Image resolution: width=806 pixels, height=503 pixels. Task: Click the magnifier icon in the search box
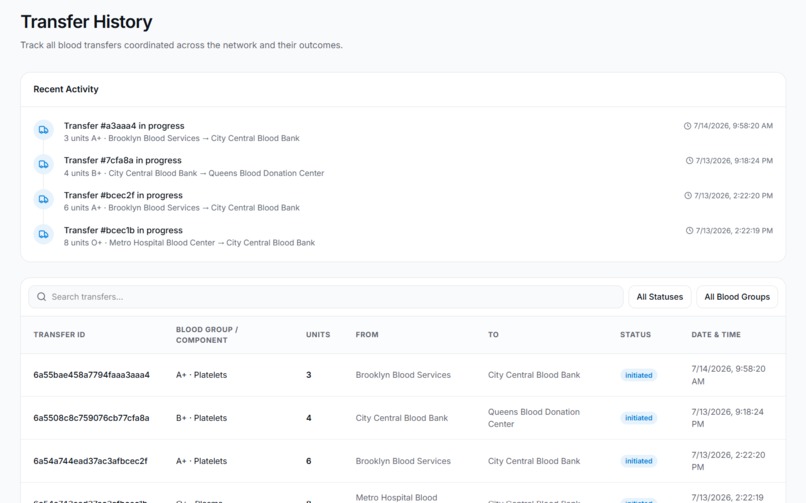pos(42,297)
